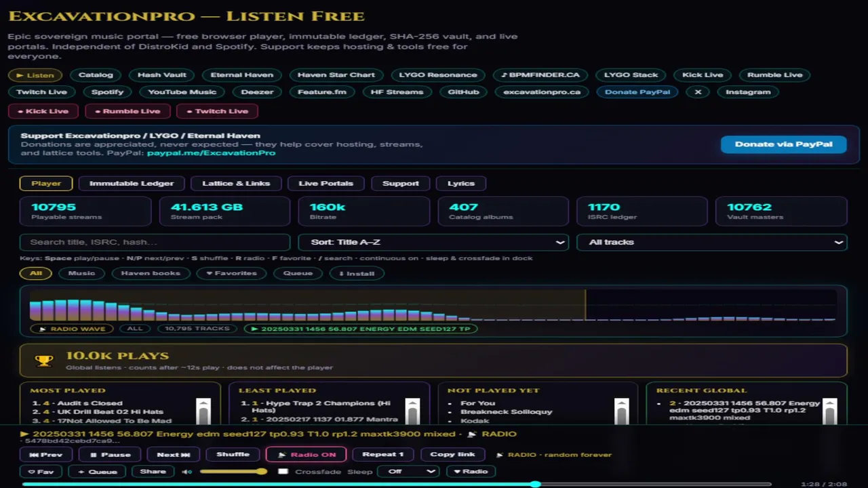The height and width of the screenshot is (488, 868).
Task: Click the Copy link button
Action: (452, 455)
